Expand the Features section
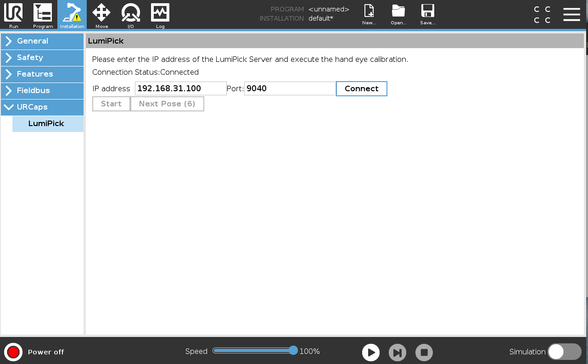 click(42, 74)
